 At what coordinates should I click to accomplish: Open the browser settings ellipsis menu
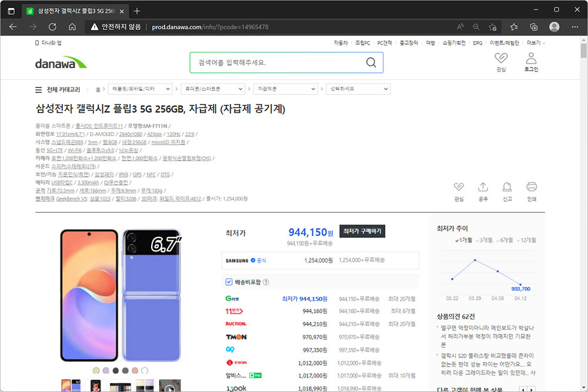coord(575,27)
